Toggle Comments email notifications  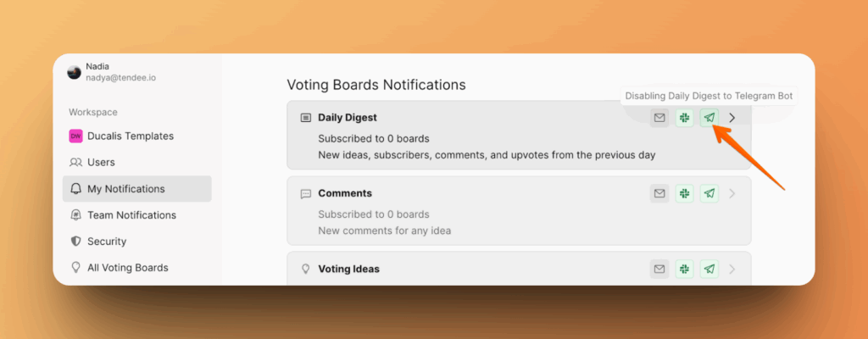tap(659, 193)
